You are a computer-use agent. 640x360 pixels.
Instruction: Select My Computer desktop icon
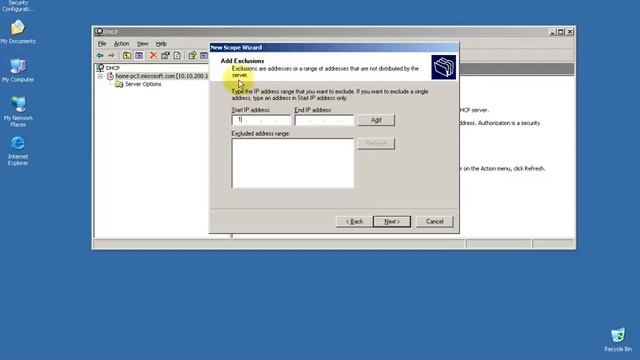[18, 70]
